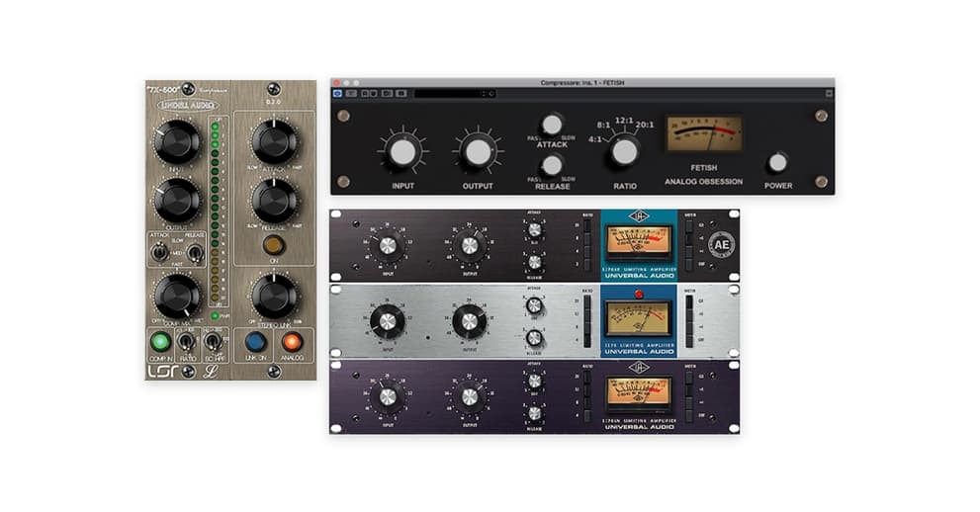The image size is (980, 512).
Task: Flip the small RELEASE switch on Lindell 7X-500
Action: 196,252
